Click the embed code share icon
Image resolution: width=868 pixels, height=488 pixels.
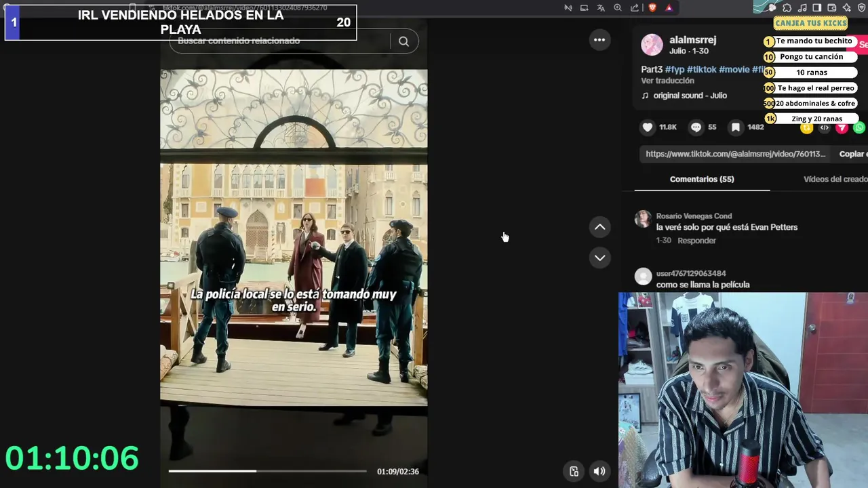[x=824, y=127]
